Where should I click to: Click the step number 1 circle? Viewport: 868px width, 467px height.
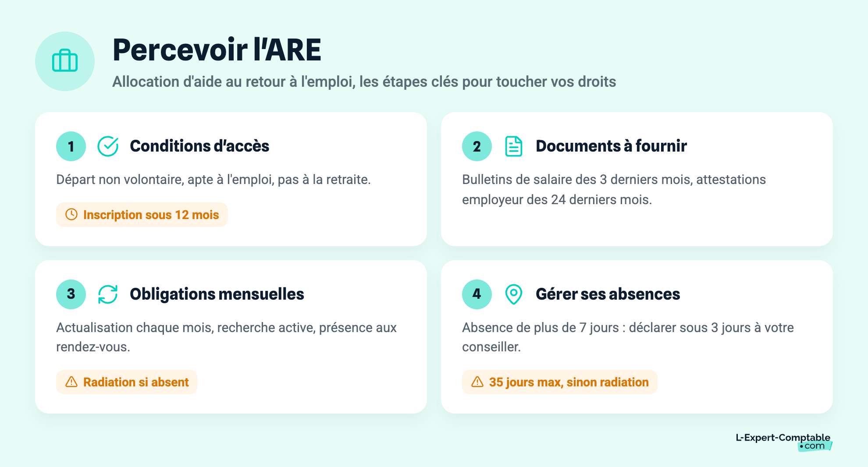[x=71, y=146]
